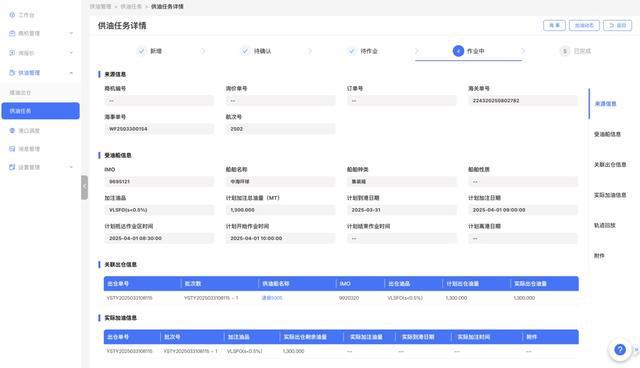This screenshot has width=640, height=368.
Task: Collapse the 供油管理 menu arrow
Action: 71,73
